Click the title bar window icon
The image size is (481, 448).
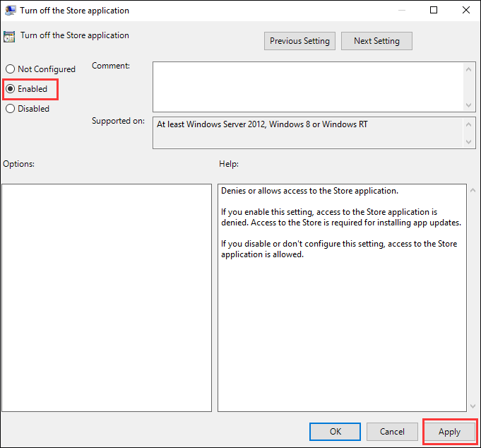click(x=11, y=11)
